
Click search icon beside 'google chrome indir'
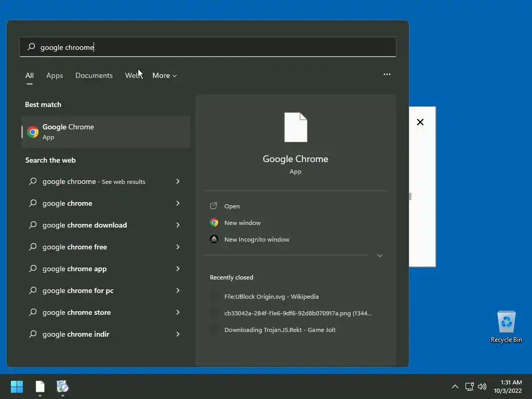33,334
